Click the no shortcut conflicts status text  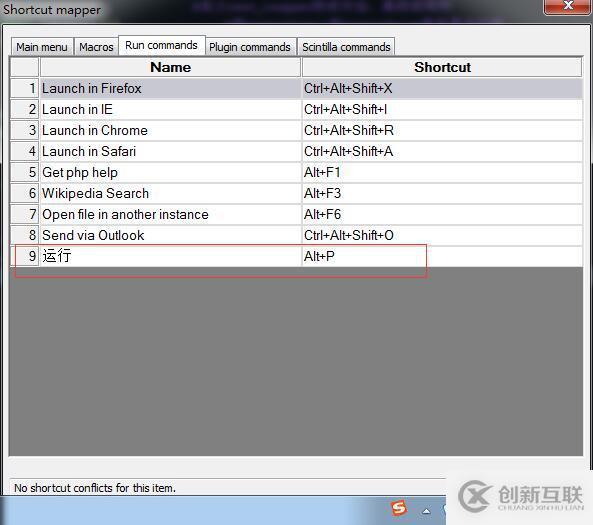(95, 488)
